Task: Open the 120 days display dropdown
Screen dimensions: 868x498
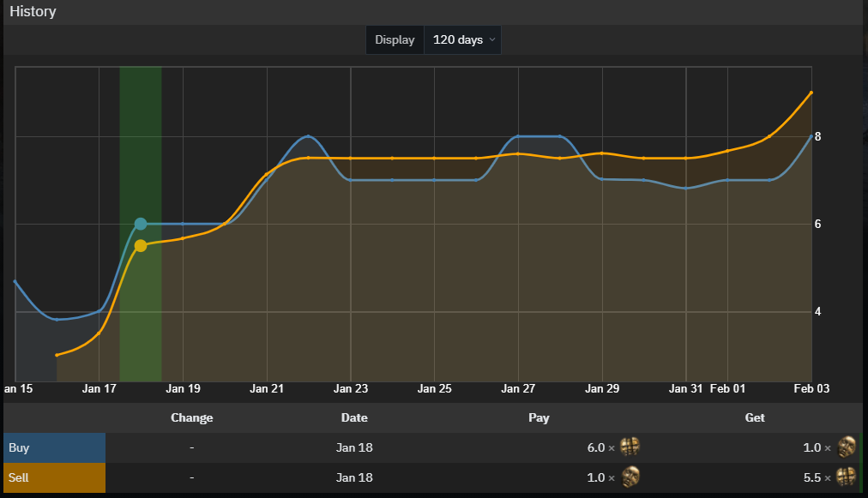Action: tap(462, 39)
